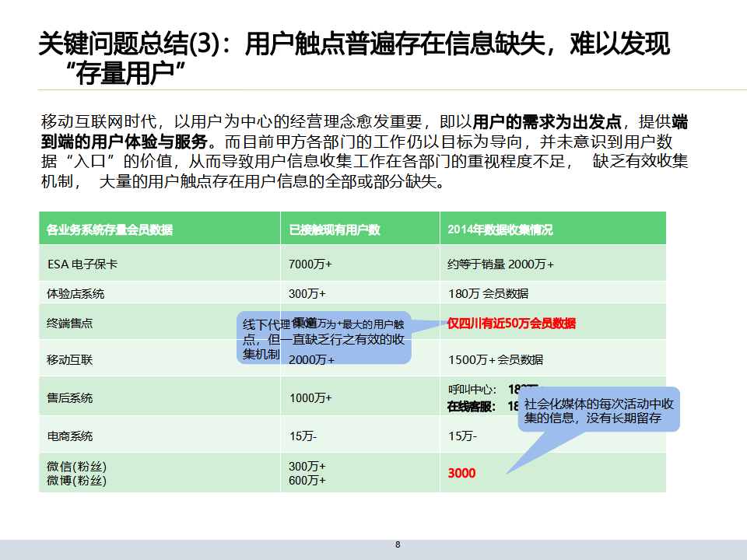
Task: Select the 微信(粉丝) label
Action: [76, 467]
